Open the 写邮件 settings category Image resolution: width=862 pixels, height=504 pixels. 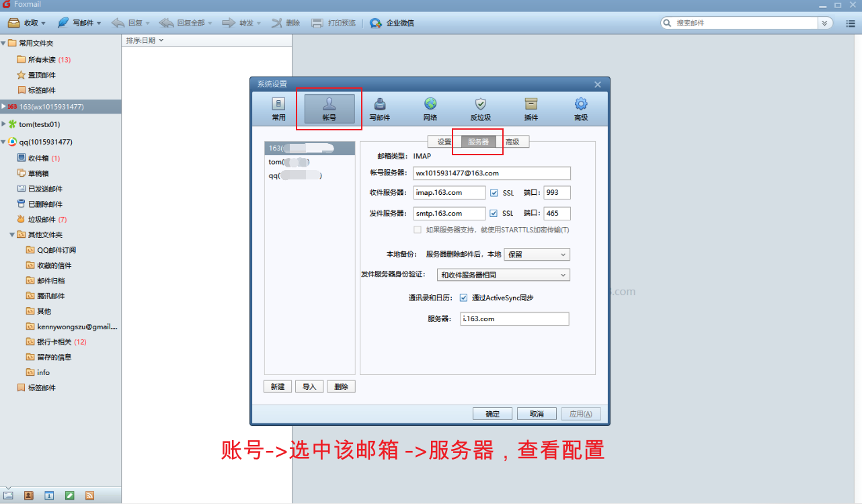point(380,110)
